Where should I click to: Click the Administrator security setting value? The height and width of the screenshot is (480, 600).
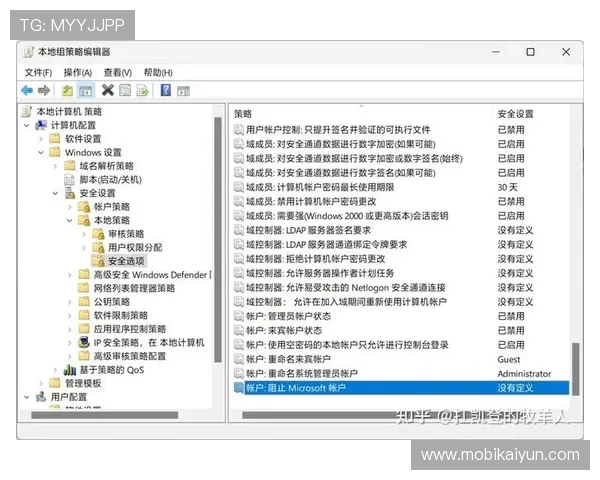point(524,374)
